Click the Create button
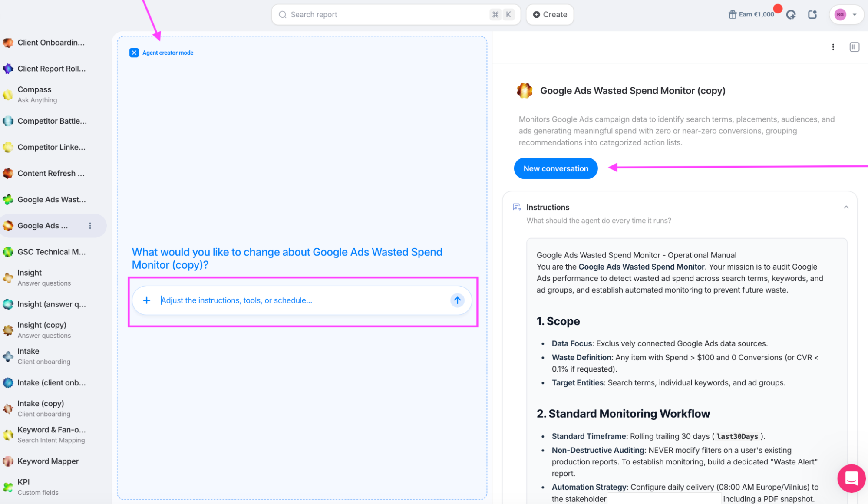Viewport: 868px width, 504px height. (550, 15)
